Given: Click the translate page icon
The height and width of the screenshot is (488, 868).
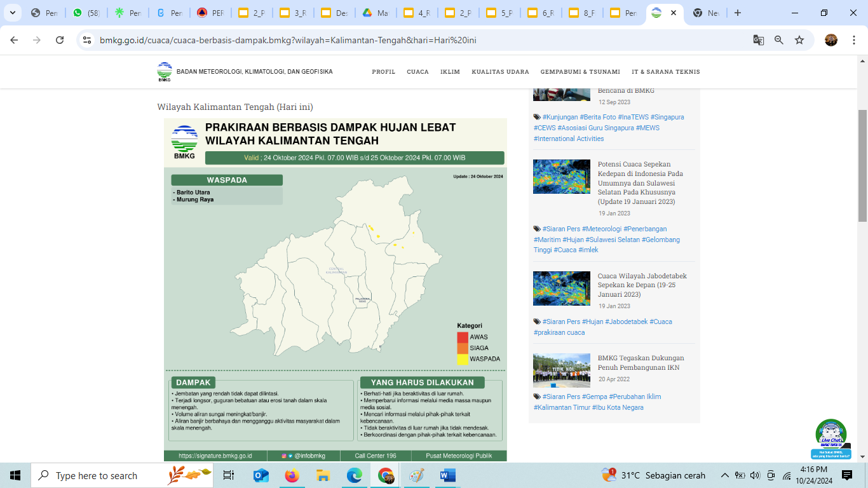Looking at the screenshot, I should tap(759, 40).
